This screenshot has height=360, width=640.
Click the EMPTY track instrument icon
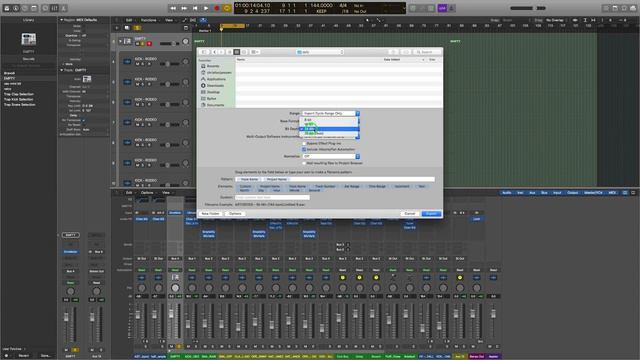(x=127, y=41)
